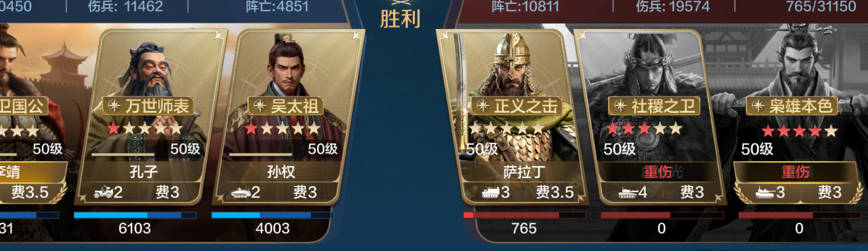Viewport: 868px width, 251px height.
Task: Click 万世师表 title badge
Action: (x=148, y=106)
